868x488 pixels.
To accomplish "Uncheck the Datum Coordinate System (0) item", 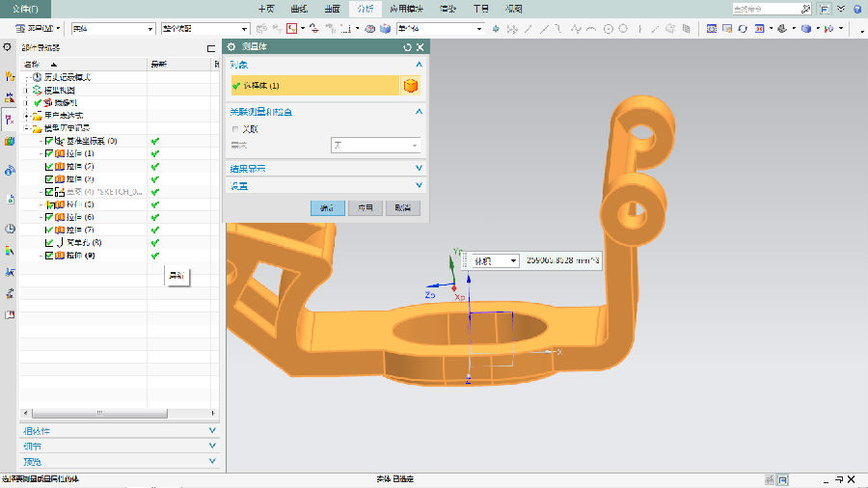I will (49, 141).
